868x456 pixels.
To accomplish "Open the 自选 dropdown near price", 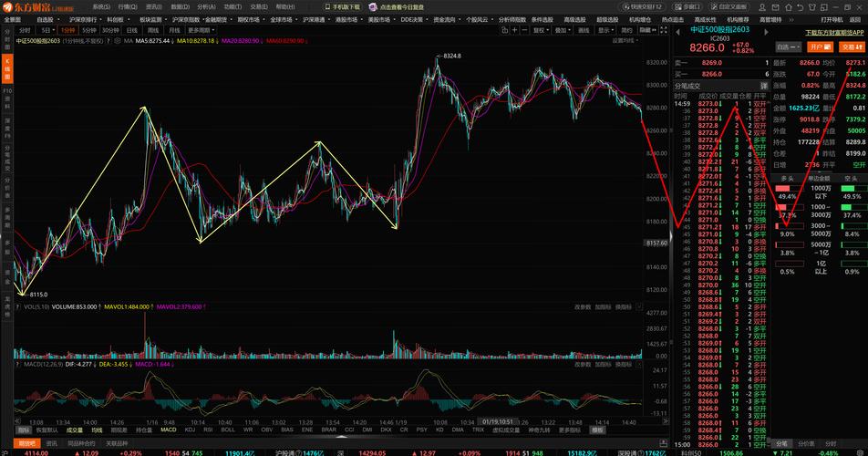I will point(786,47).
